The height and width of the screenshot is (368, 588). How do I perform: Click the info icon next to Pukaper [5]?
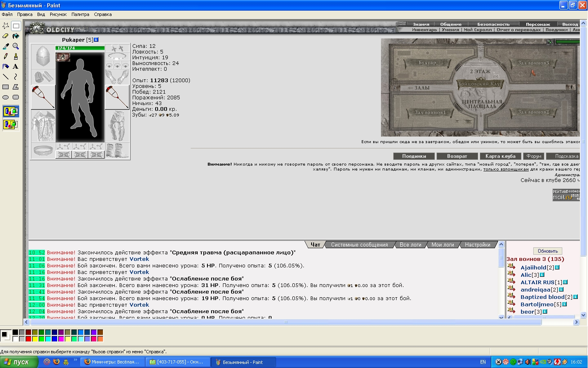coord(96,40)
